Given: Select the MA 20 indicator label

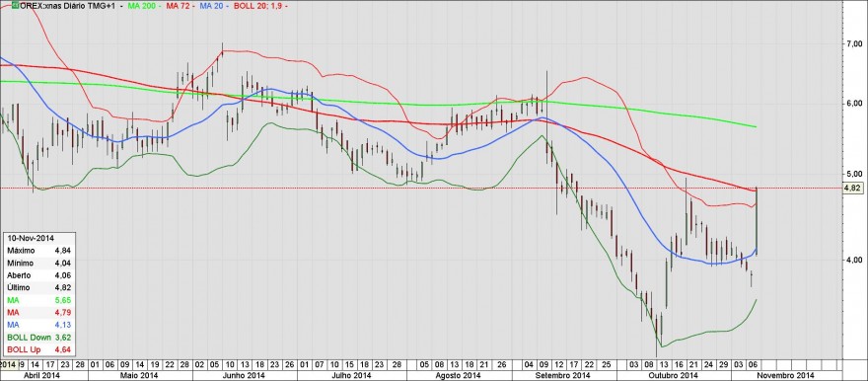Looking at the screenshot, I should pyautogui.click(x=211, y=6).
